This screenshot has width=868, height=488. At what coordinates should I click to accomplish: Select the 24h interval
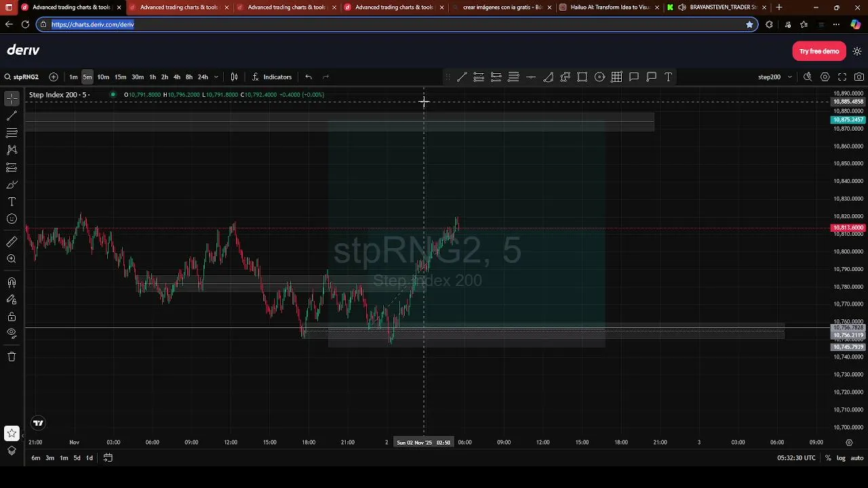pos(203,77)
